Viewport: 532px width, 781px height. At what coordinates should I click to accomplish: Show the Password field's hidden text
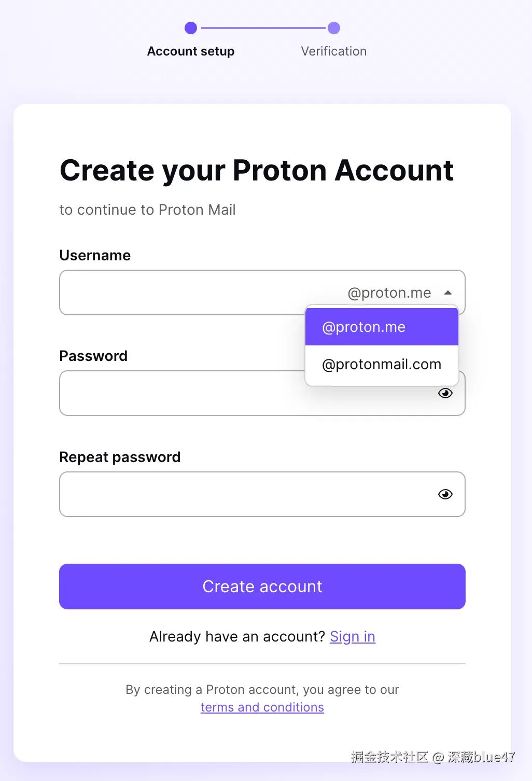coord(445,394)
